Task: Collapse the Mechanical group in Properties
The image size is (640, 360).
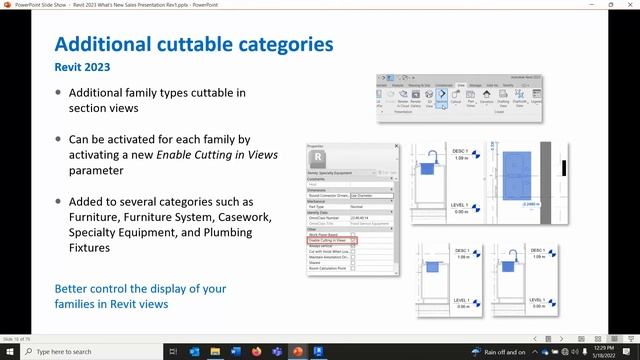Action: click(391, 201)
